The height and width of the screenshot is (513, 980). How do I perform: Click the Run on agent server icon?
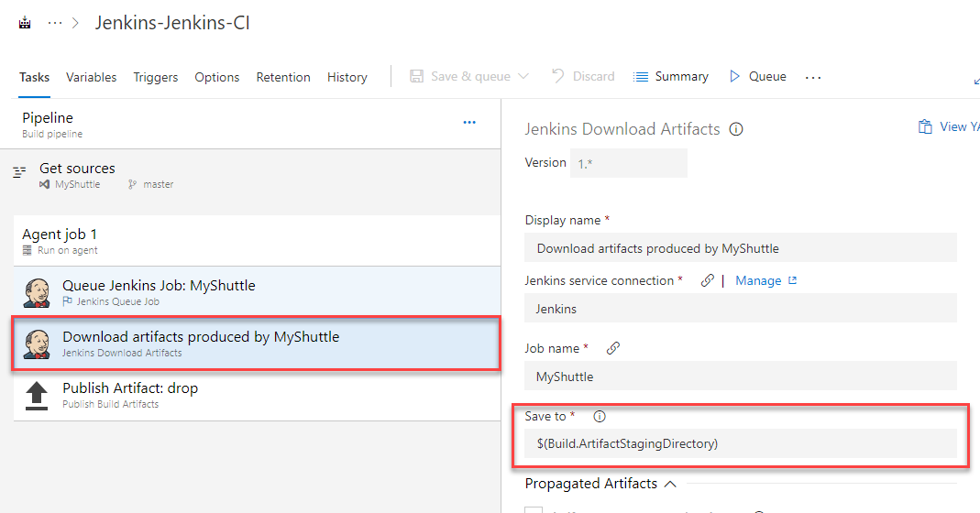(27, 251)
